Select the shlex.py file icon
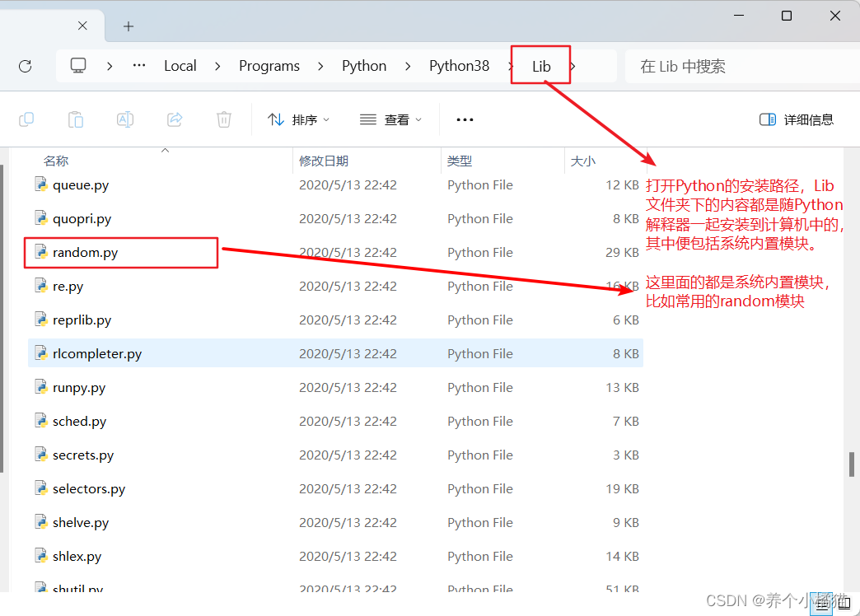 pyautogui.click(x=41, y=556)
